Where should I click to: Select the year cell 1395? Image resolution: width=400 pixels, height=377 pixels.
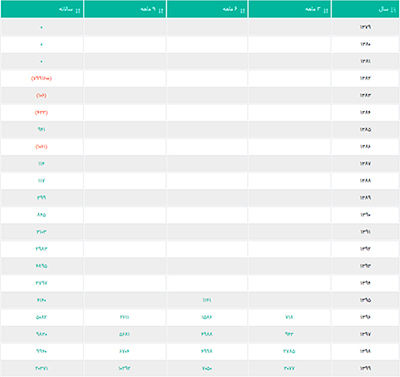[x=365, y=300]
